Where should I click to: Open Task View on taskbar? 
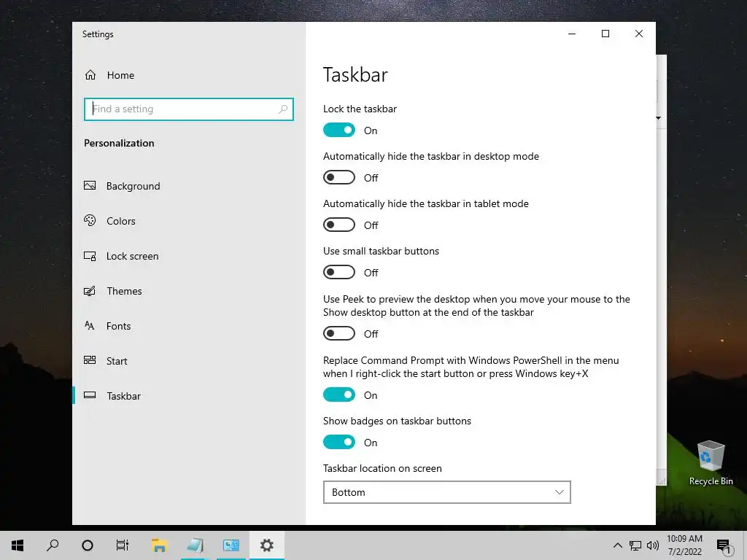123,545
